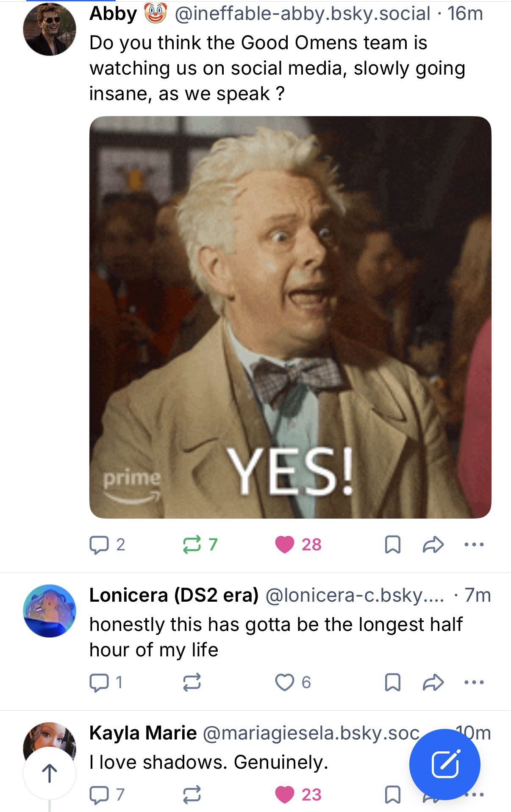Share Abby's post via arrow icon
This screenshot has width=511, height=812.
point(433,545)
